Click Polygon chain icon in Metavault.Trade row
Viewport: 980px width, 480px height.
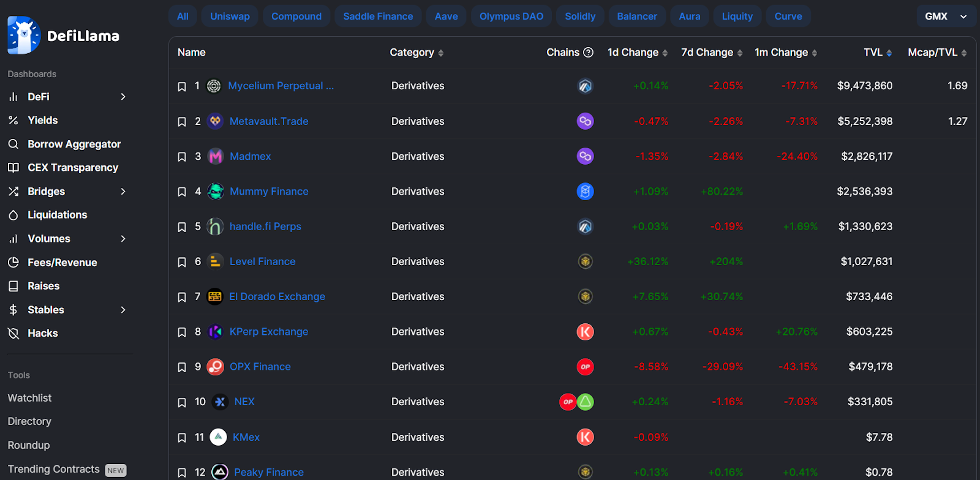586,121
